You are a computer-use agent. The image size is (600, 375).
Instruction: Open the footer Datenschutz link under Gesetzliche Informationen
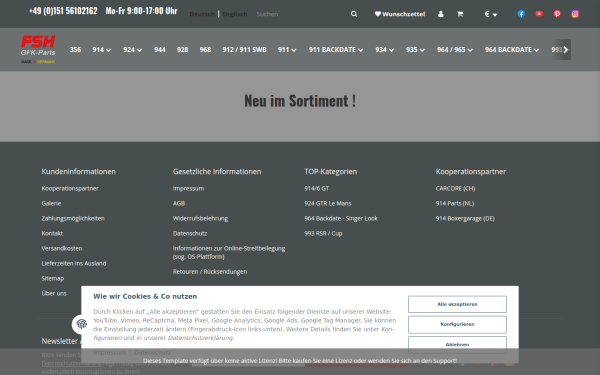190,233
